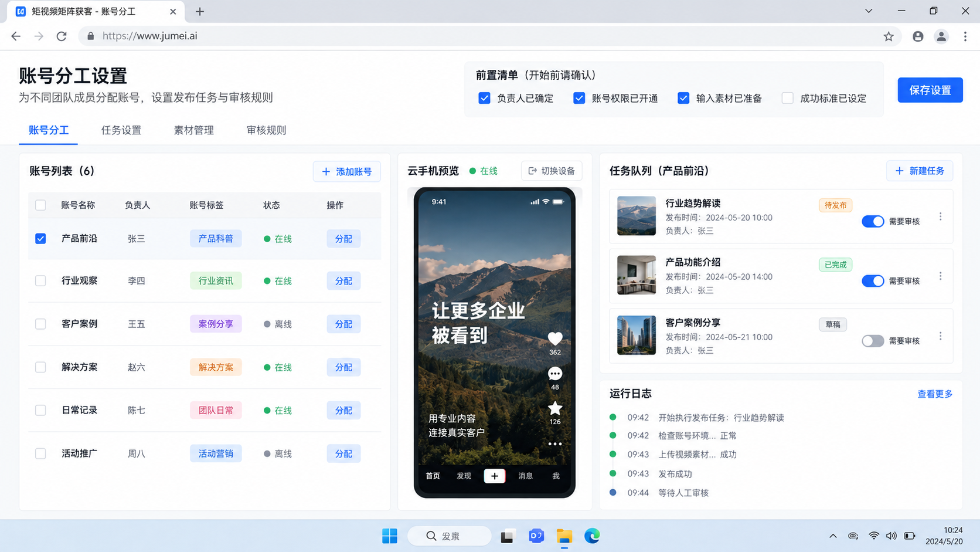980x552 pixels.
Task: Open the Windows Start menu
Action: [390, 536]
